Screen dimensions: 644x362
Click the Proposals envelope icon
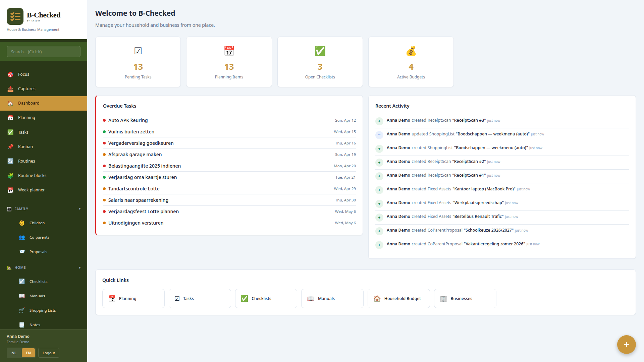22,252
